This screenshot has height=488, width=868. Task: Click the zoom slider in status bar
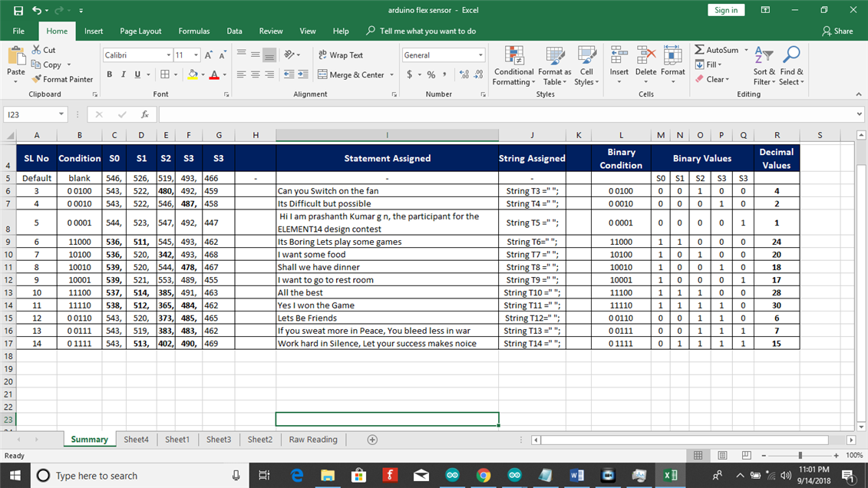[x=800, y=456]
